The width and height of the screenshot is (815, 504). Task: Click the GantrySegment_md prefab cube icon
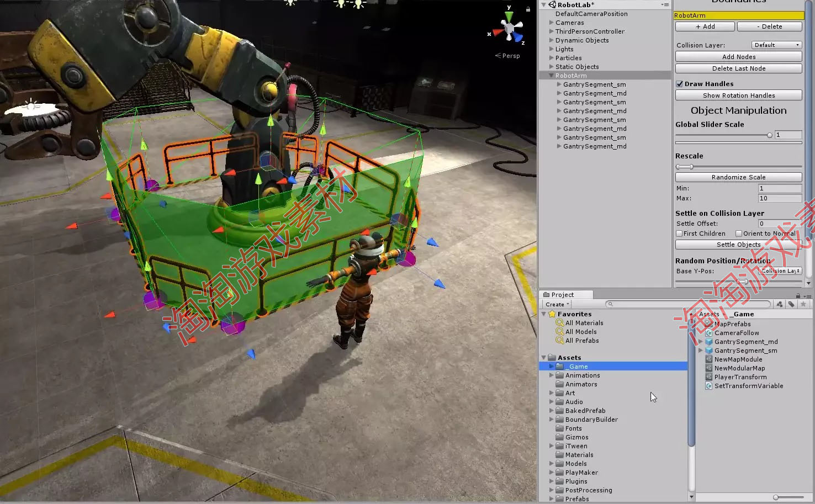coord(709,342)
